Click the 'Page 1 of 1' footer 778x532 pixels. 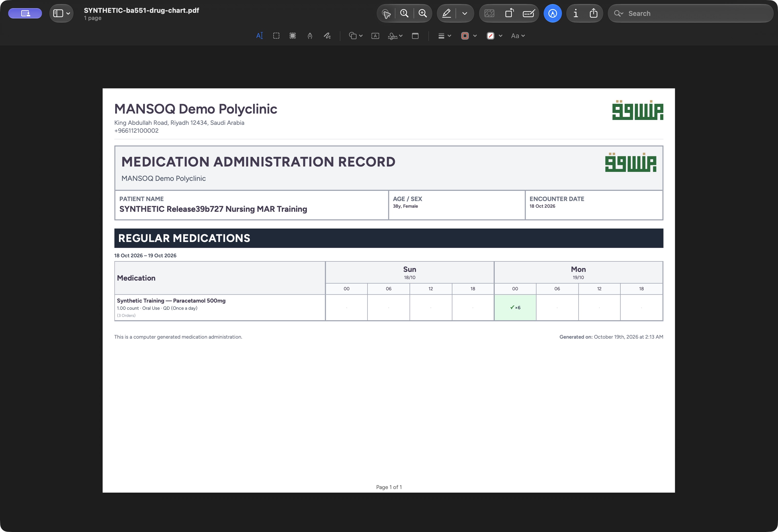[389, 487]
